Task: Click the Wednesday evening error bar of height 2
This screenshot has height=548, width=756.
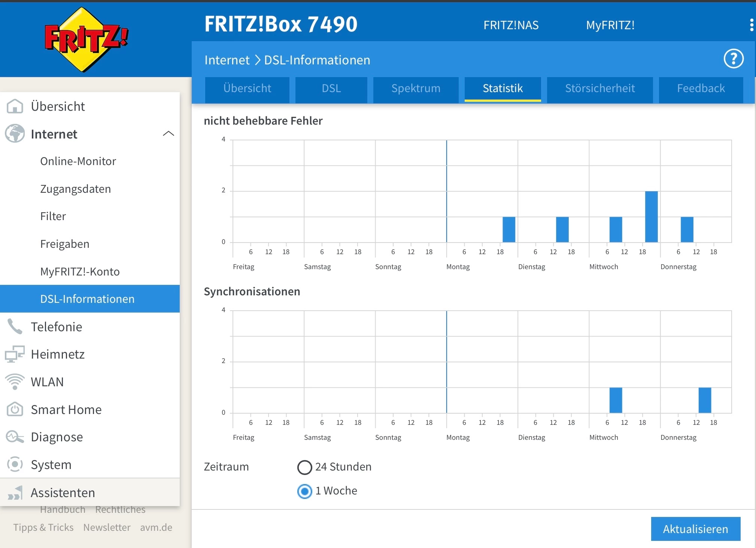Action: (x=651, y=216)
